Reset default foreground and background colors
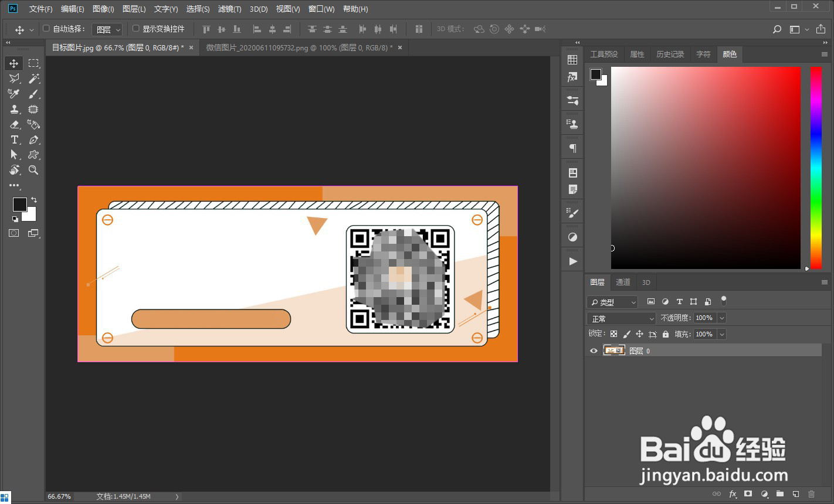This screenshot has width=834, height=504. coord(15,219)
